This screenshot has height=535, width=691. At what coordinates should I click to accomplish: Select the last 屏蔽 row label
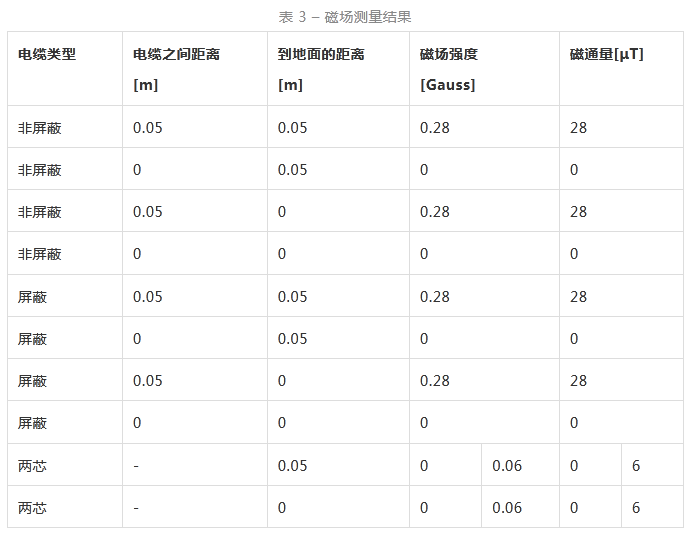tap(33, 423)
